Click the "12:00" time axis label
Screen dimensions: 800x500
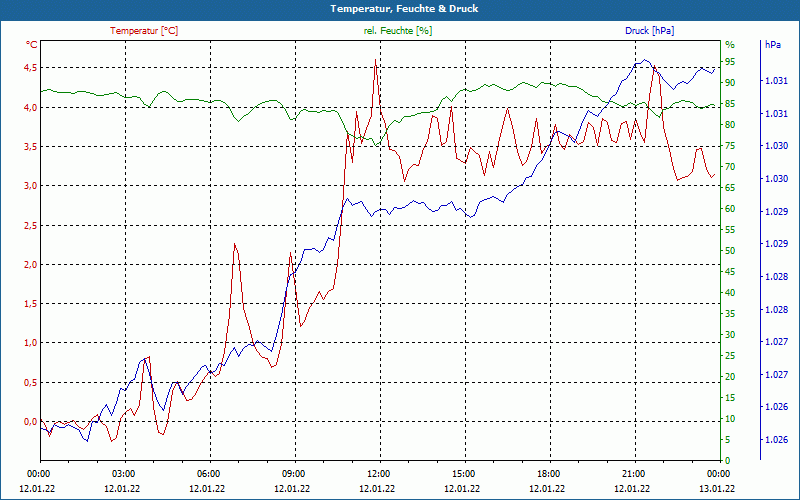pyautogui.click(x=377, y=473)
